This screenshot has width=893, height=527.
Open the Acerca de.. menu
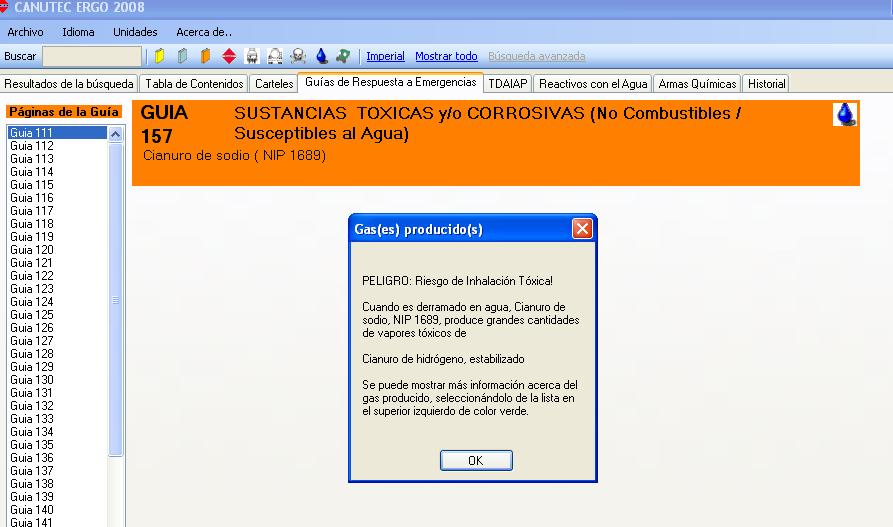pos(204,32)
